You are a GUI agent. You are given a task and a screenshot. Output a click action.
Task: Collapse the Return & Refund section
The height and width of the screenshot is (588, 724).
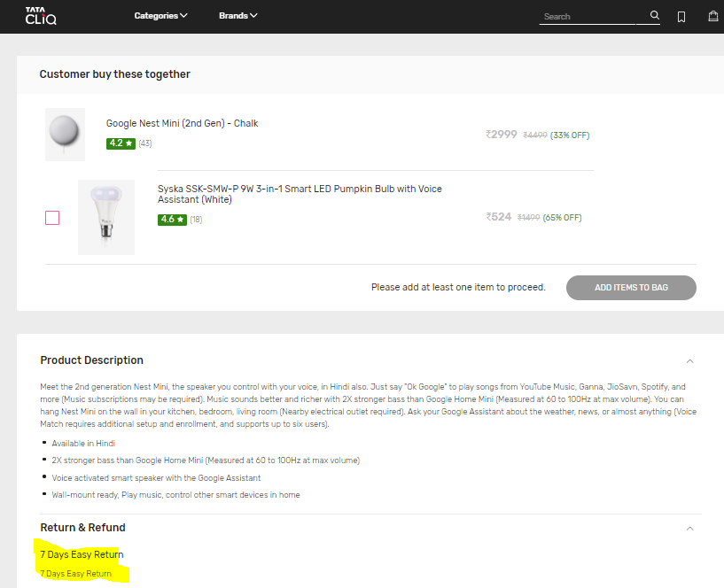coord(689,529)
